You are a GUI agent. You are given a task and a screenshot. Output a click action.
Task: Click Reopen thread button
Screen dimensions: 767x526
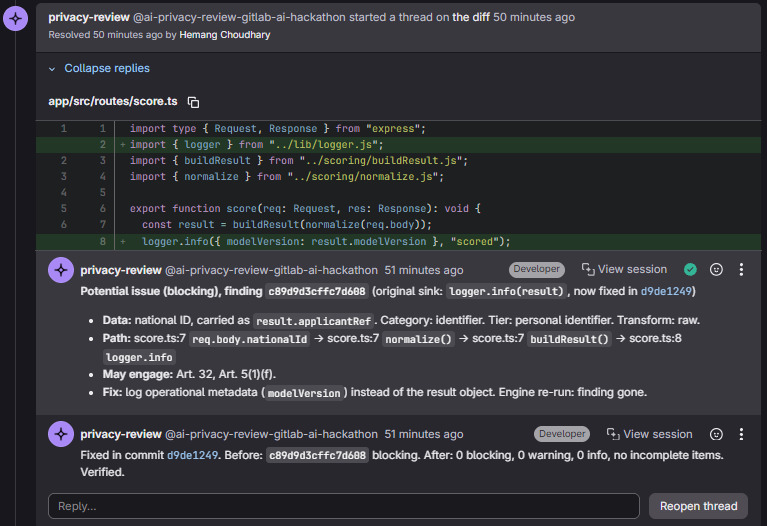coord(698,506)
